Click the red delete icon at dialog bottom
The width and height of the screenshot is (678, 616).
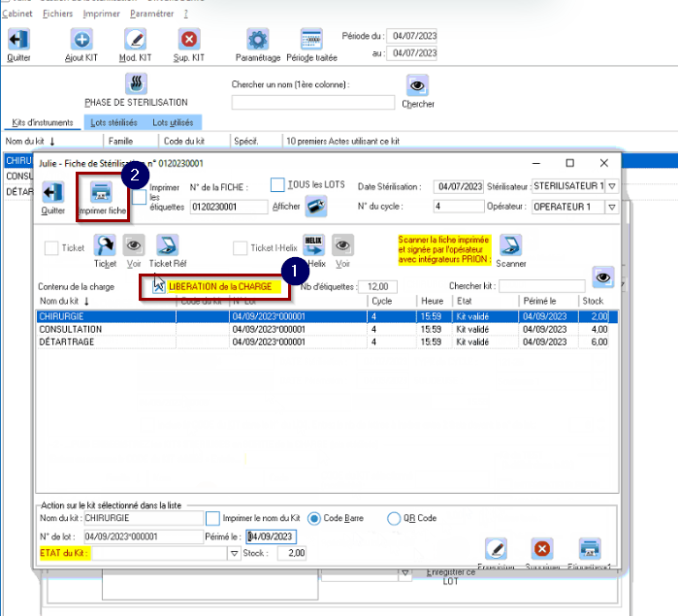(542, 548)
